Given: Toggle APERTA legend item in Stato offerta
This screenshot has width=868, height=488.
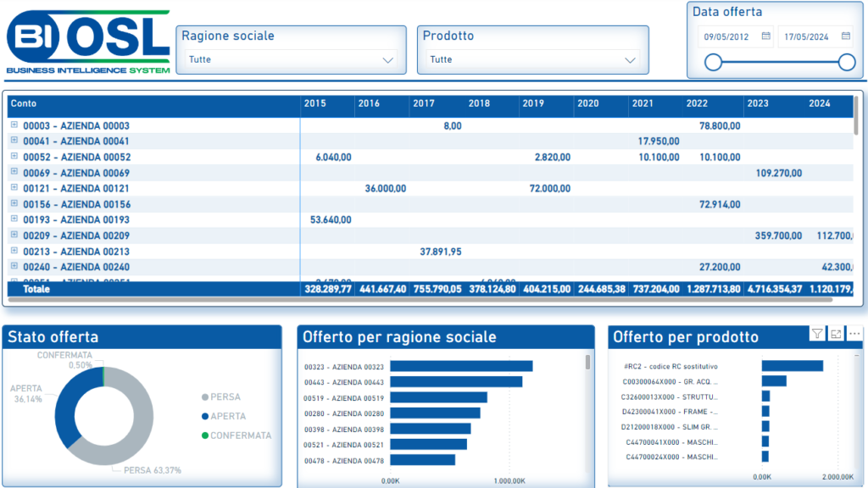Looking at the screenshot, I should (x=227, y=416).
